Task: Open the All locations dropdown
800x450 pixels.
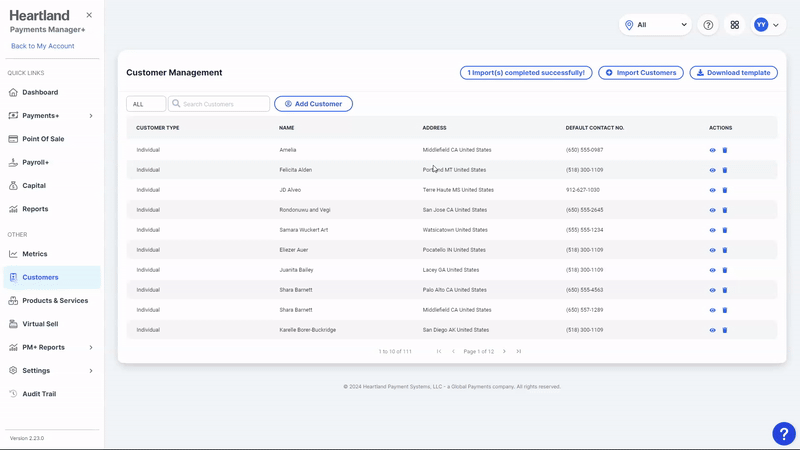Action: click(x=656, y=25)
